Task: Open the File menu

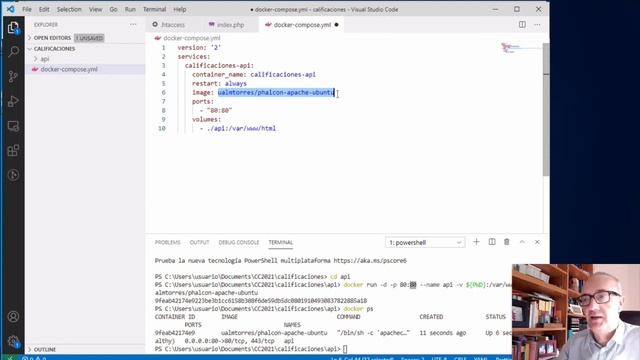Action: click(x=27, y=9)
